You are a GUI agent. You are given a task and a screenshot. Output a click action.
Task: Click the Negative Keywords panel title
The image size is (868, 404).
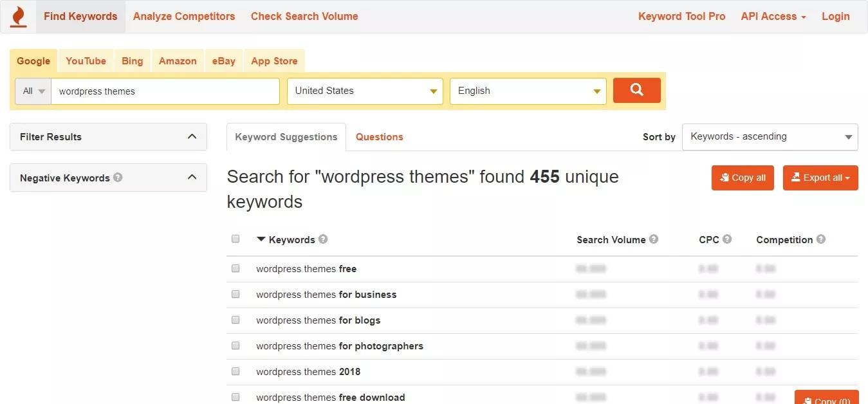tap(65, 178)
